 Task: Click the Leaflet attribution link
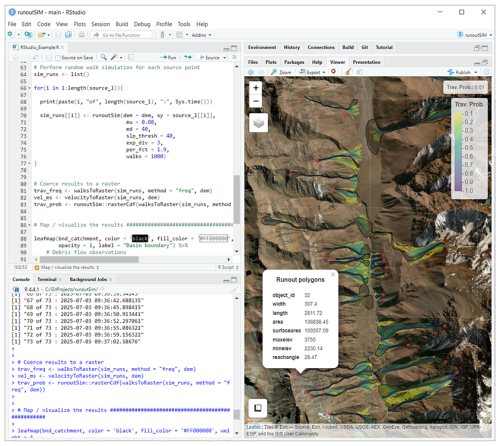(x=253, y=427)
